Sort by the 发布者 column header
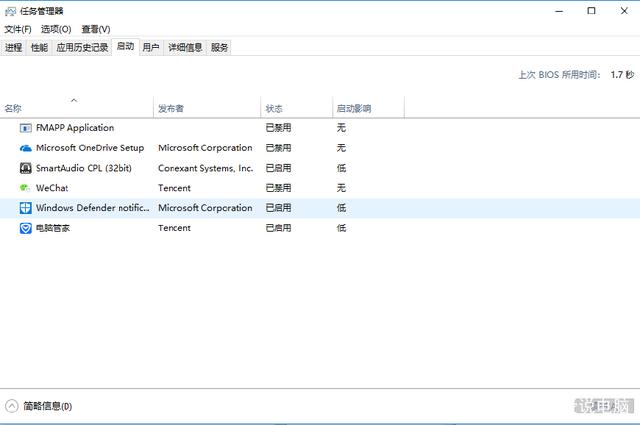This screenshot has height=425, width=640. (207, 108)
